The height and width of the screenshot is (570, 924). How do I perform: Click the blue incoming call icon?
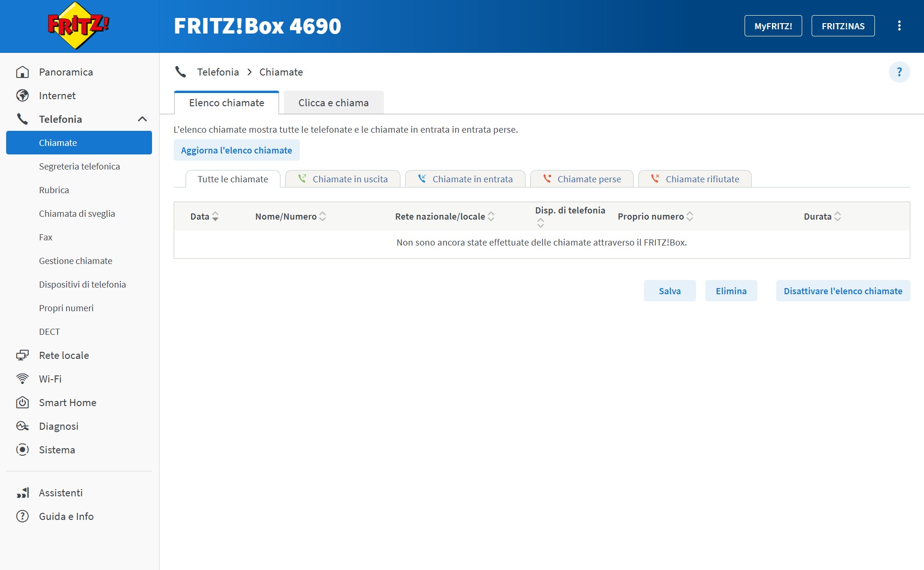tap(422, 179)
